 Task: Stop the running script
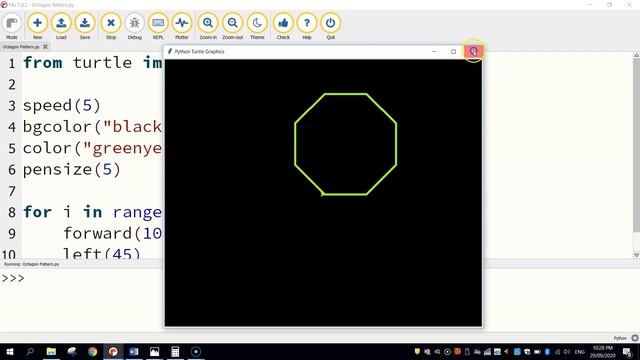click(x=111, y=26)
